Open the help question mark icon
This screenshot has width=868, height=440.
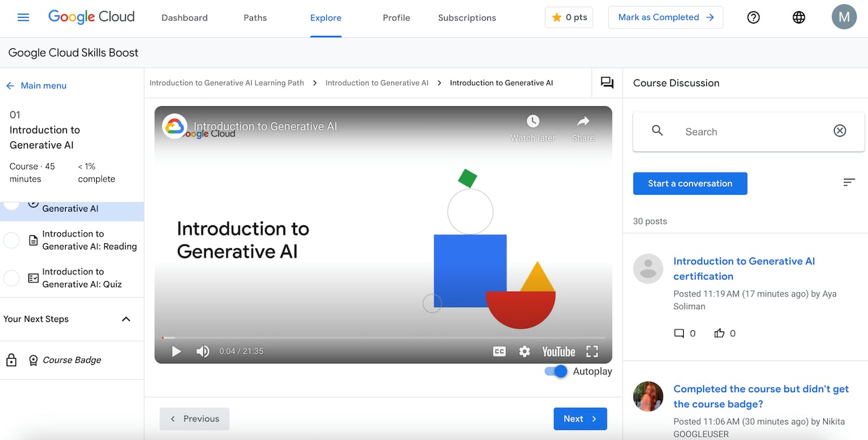pos(753,17)
